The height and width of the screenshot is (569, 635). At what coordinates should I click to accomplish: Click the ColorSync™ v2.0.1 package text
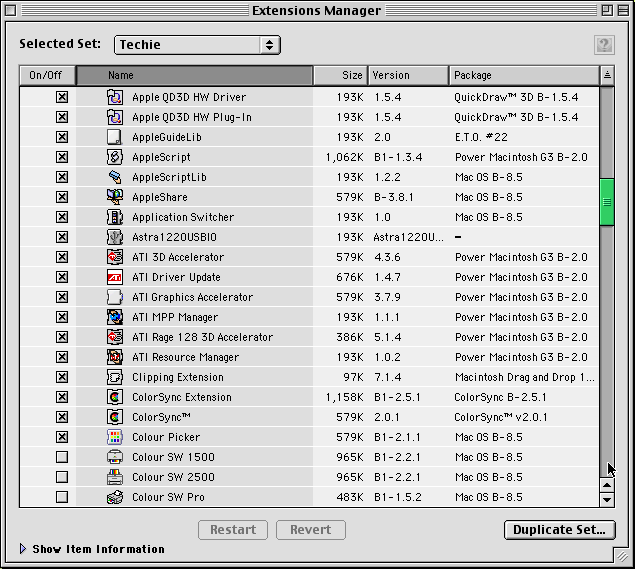click(501, 417)
